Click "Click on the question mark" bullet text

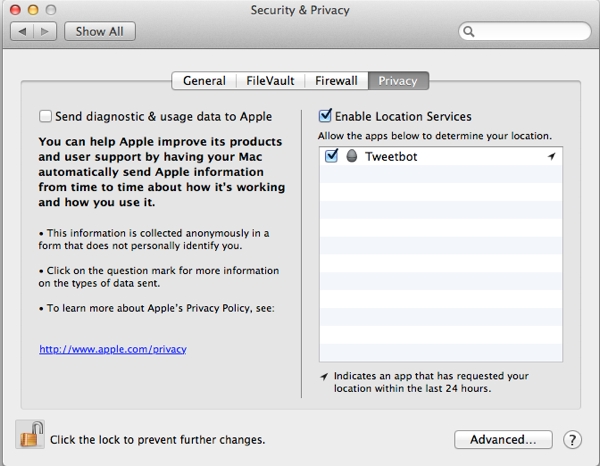tap(159, 277)
